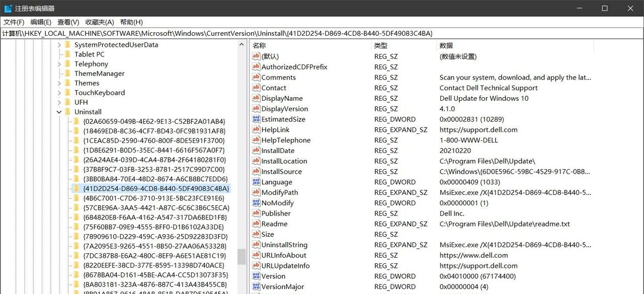Select key {57CBE96A-3AA5-4421-A87C-6C6C3B6C5ECA}
Viewport: 644px width, 294px height.
156,208
